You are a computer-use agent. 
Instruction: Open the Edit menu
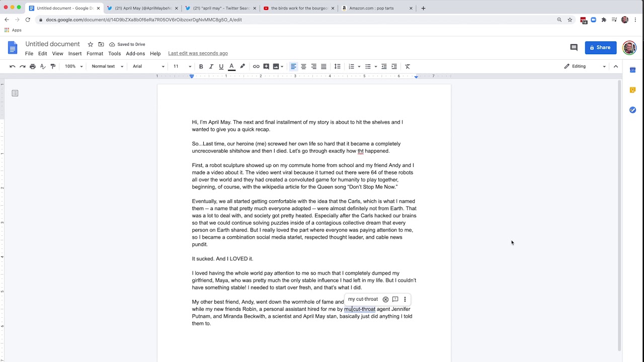click(x=42, y=53)
